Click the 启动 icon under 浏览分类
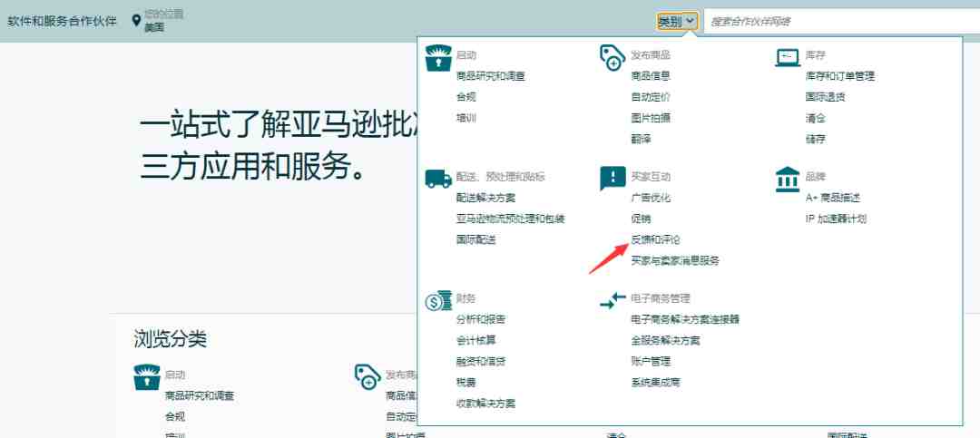This screenshot has width=980, height=438. pos(147,376)
